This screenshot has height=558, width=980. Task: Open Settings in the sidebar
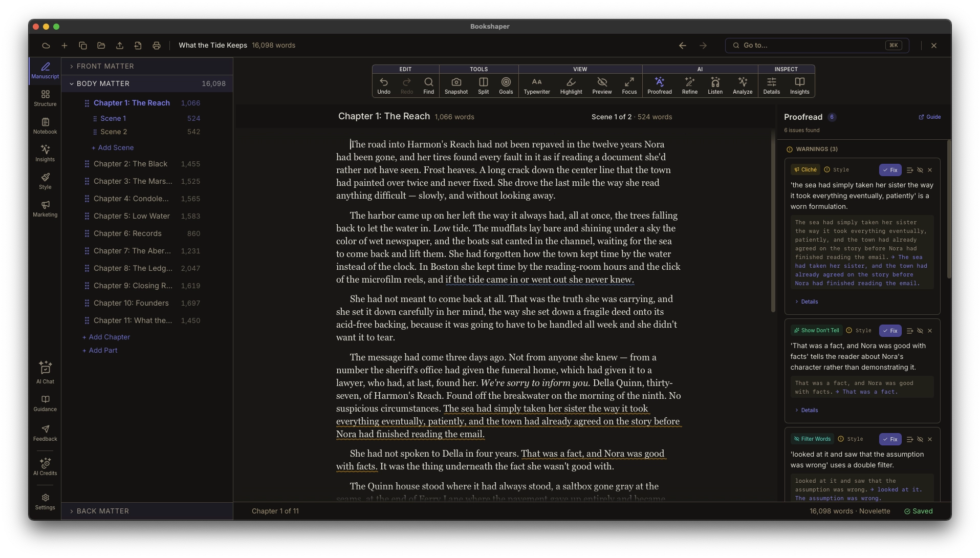tap(45, 502)
